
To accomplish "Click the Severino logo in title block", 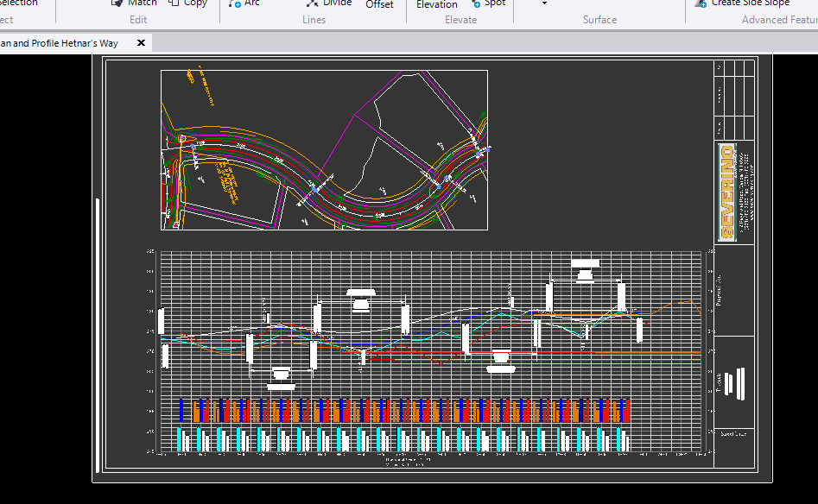I will [726, 192].
